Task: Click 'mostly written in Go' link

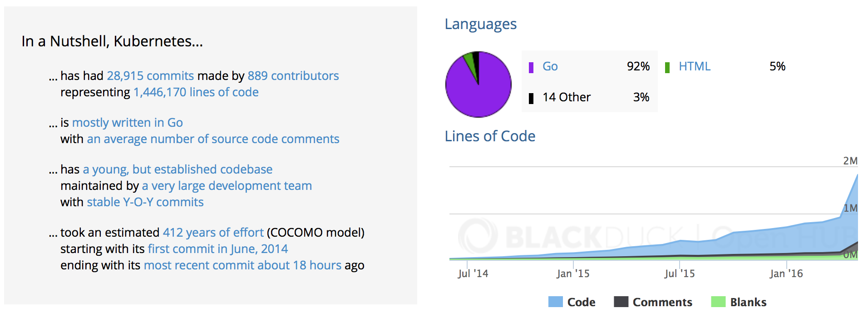Action: pos(127,123)
